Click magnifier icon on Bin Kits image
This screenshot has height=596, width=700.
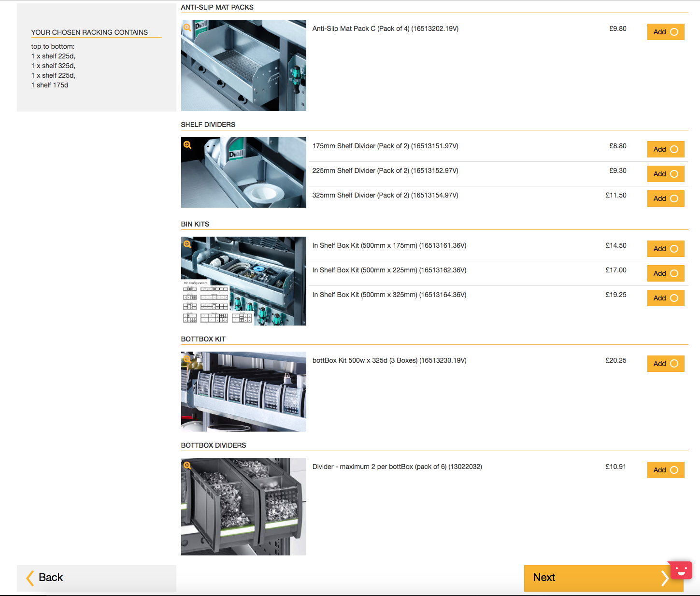click(x=187, y=244)
